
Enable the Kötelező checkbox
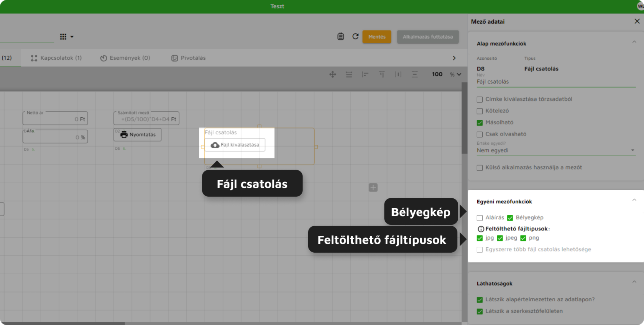[x=480, y=111]
